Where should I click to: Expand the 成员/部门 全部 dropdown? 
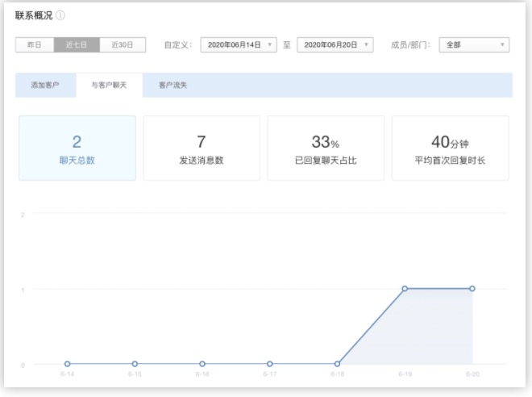pos(473,45)
